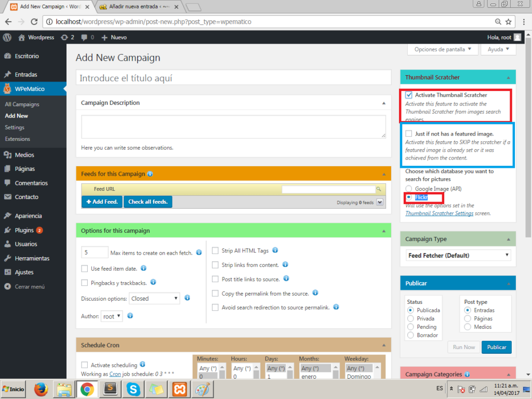The height and width of the screenshot is (399, 532).
Task: Click the Add Feed button
Action: pyautogui.click(x=102, y=202)
